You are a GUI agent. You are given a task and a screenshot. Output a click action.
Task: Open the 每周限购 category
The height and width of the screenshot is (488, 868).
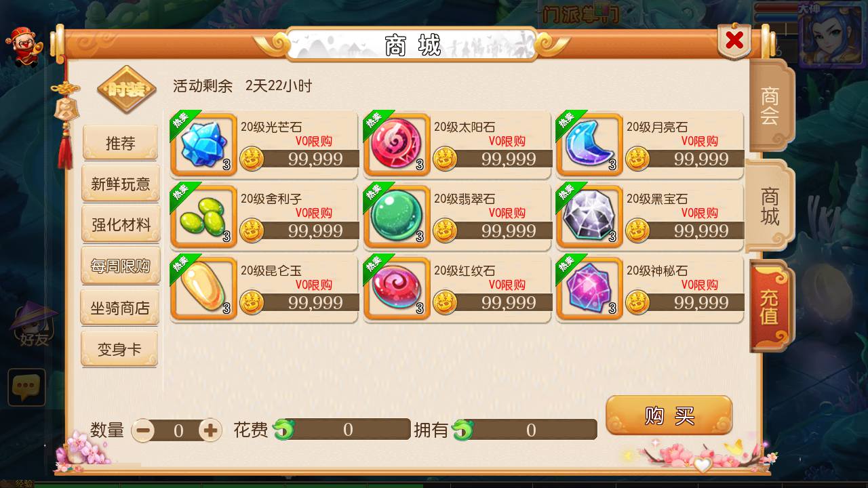tap(121, 266)
